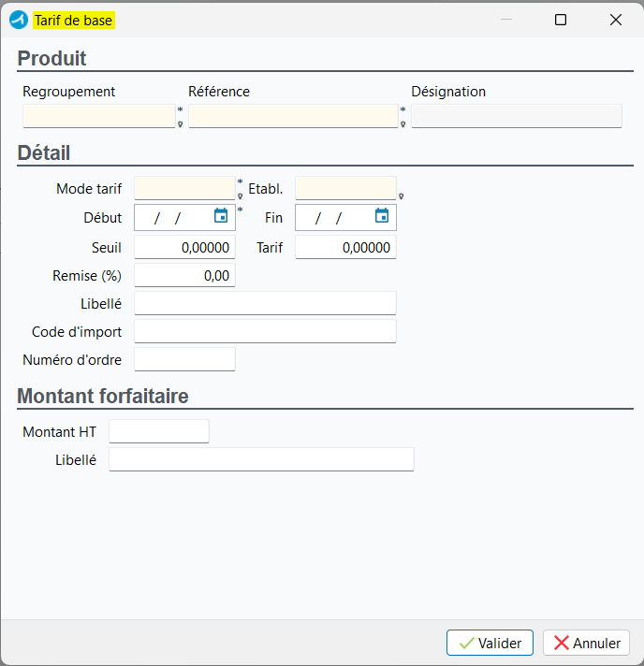Maximize the Tarif de base window

[561, 20]
